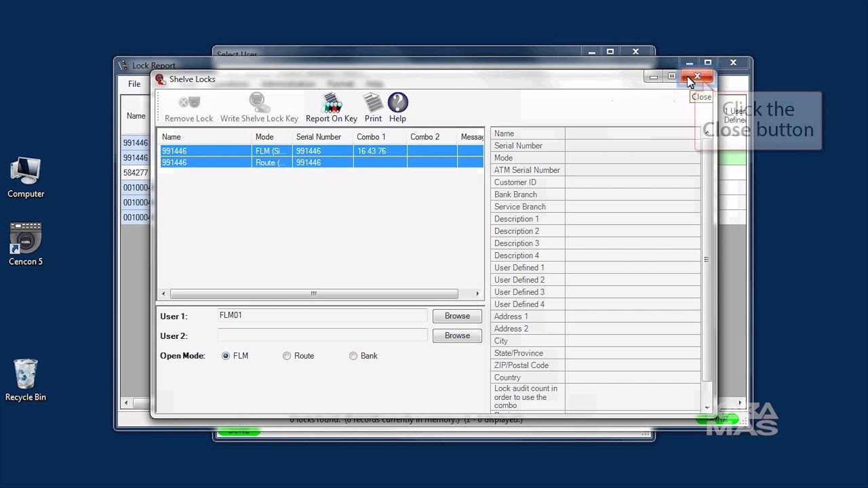Image resolution: width=868 pixels, height=488 pixels.
Task: Click the Service Branch property row
Action: click(x=595, y=207)
